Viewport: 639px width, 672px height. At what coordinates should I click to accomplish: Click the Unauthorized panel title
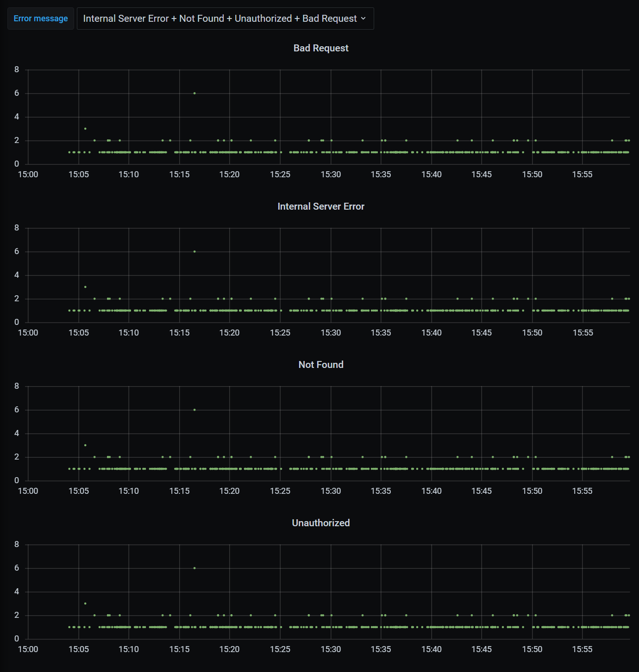tap(321, 523)
